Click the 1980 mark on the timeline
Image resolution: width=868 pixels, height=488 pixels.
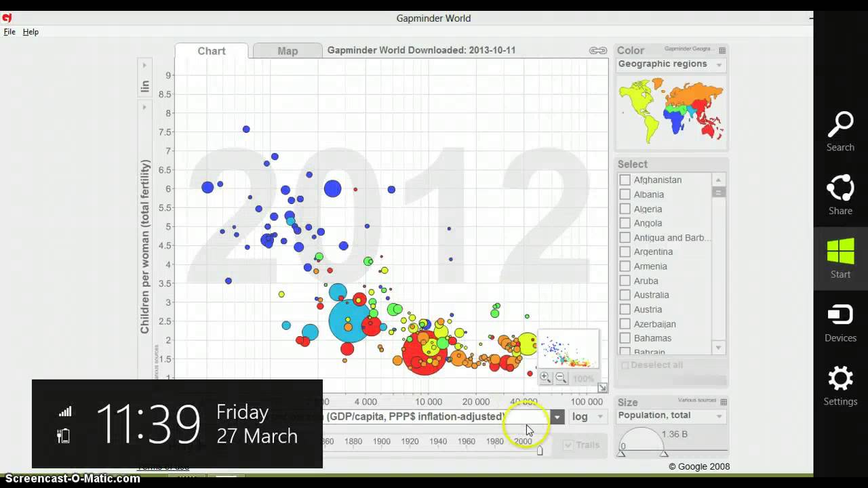pos(494,441)
